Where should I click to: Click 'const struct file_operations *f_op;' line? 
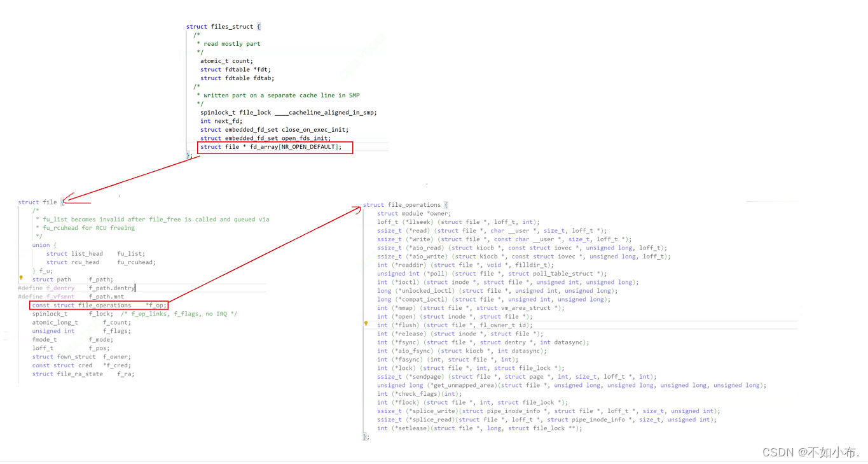[x=99, y=306]
